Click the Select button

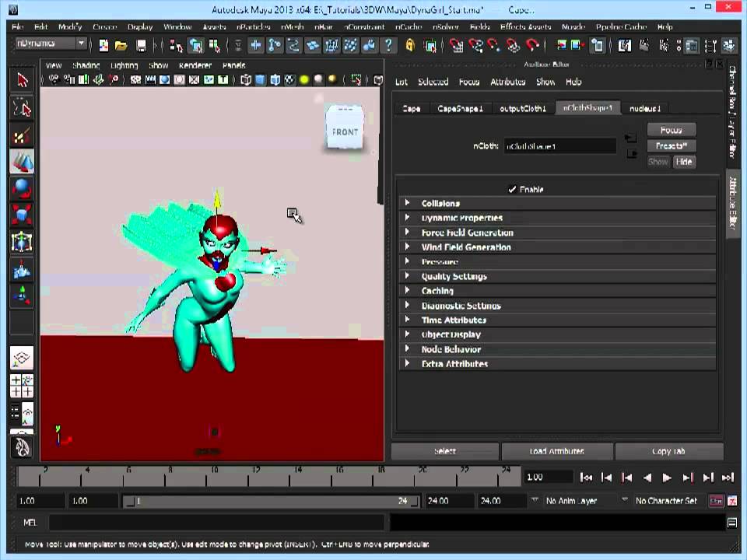point(445,451)
